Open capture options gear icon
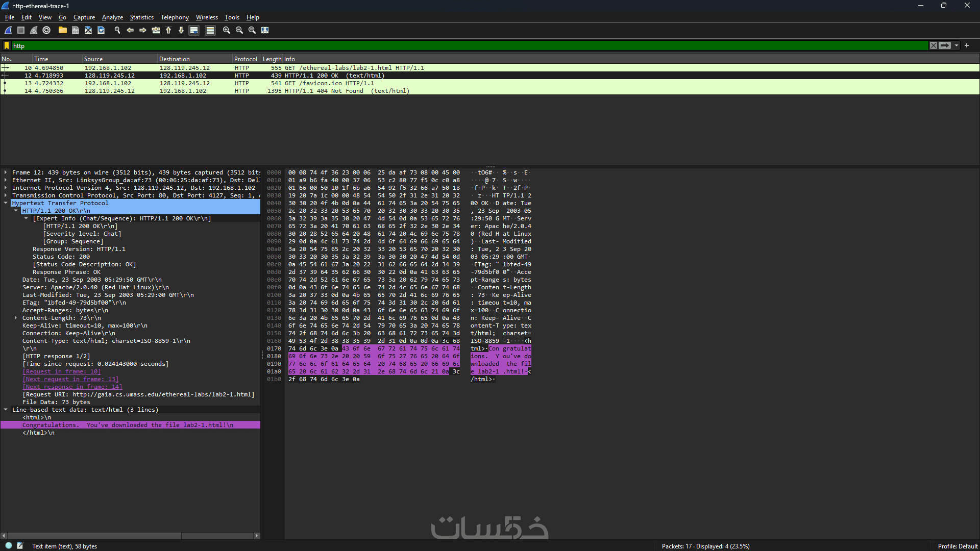The height and width of the screenshot is (551, 980). click(46, 31)
